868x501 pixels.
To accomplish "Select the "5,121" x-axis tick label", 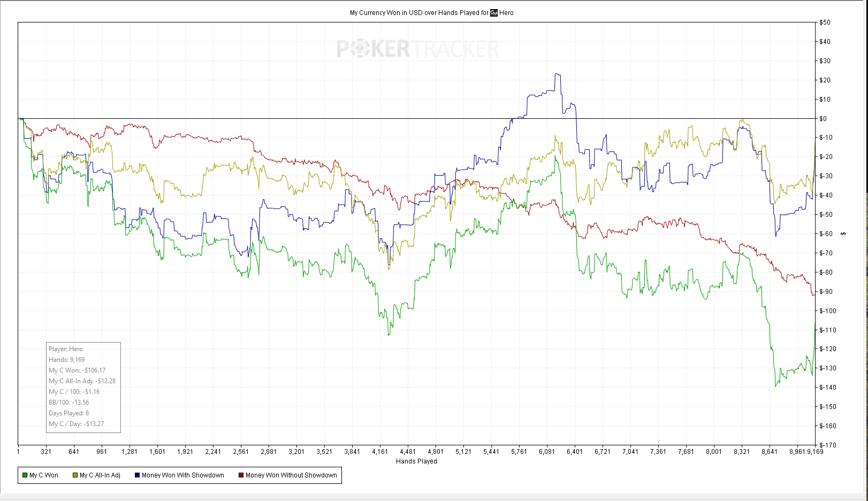I will click(463, 452).
